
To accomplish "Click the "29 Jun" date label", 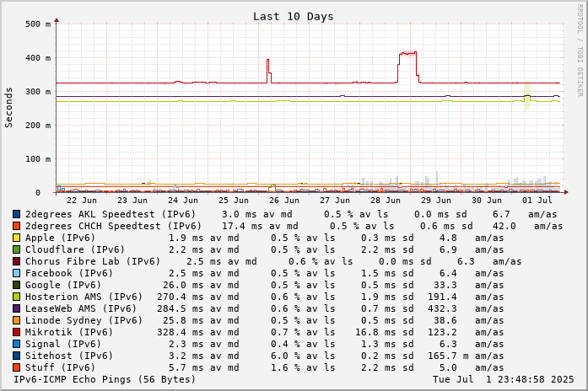I will (436, 201).
